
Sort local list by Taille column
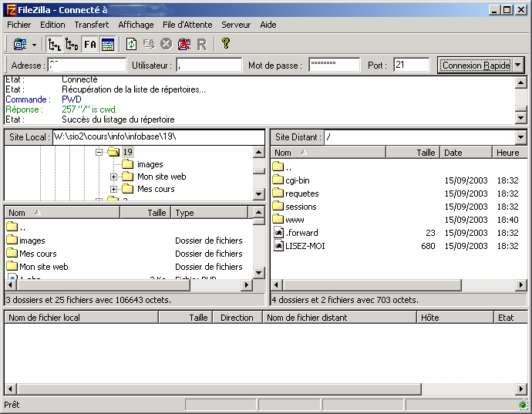click(146, 213)
